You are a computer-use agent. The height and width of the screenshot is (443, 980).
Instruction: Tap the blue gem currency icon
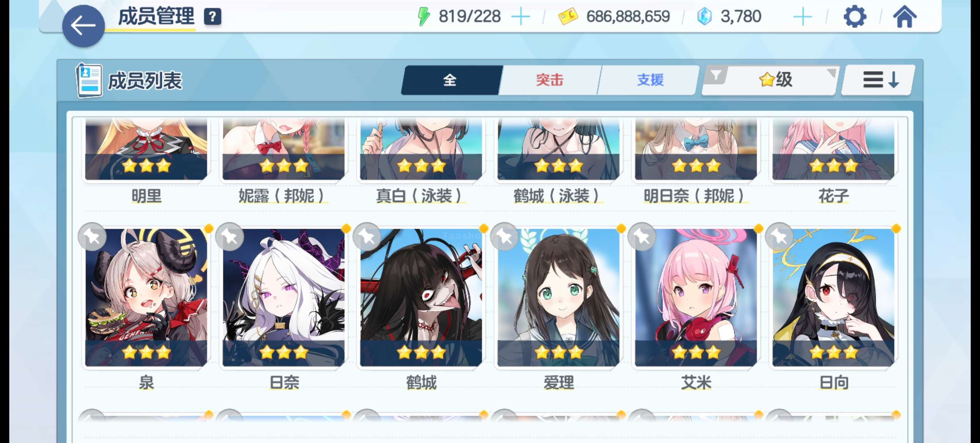704,17
